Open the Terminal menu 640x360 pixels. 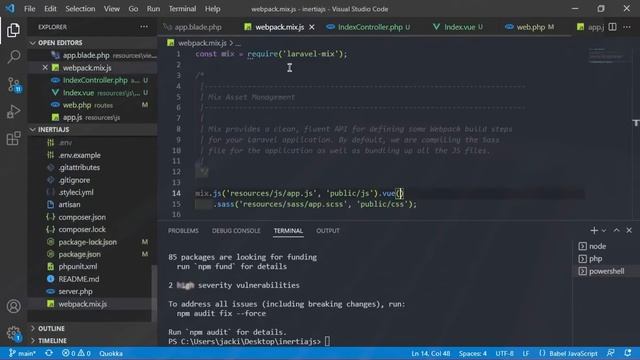[x=182, y=9]
